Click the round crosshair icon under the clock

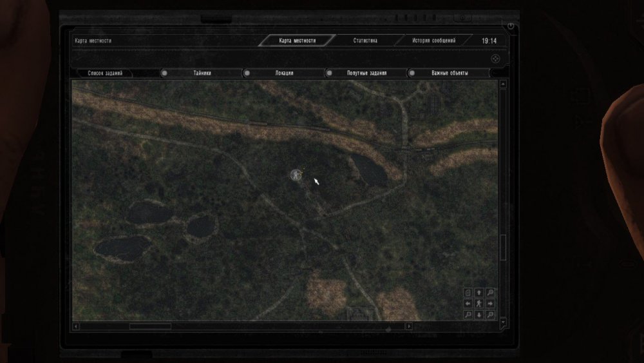click(x=496, y=59)
